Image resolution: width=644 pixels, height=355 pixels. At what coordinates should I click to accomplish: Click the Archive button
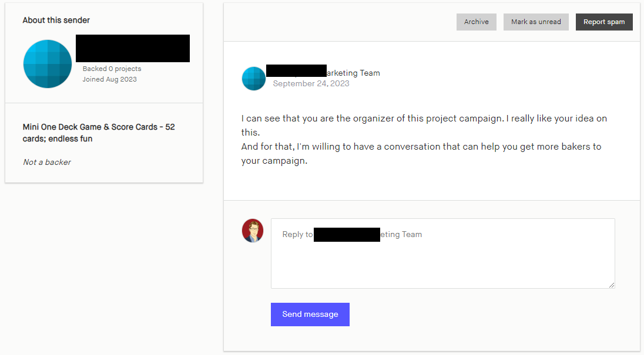point(476,22)
